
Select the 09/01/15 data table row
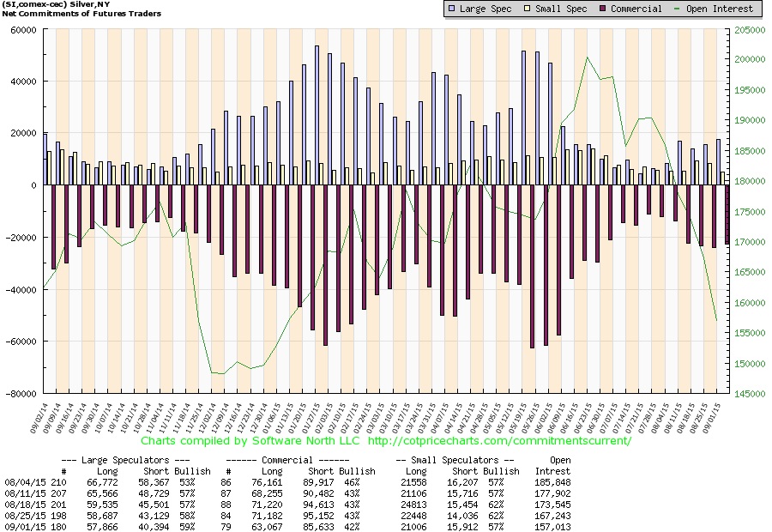287,527
